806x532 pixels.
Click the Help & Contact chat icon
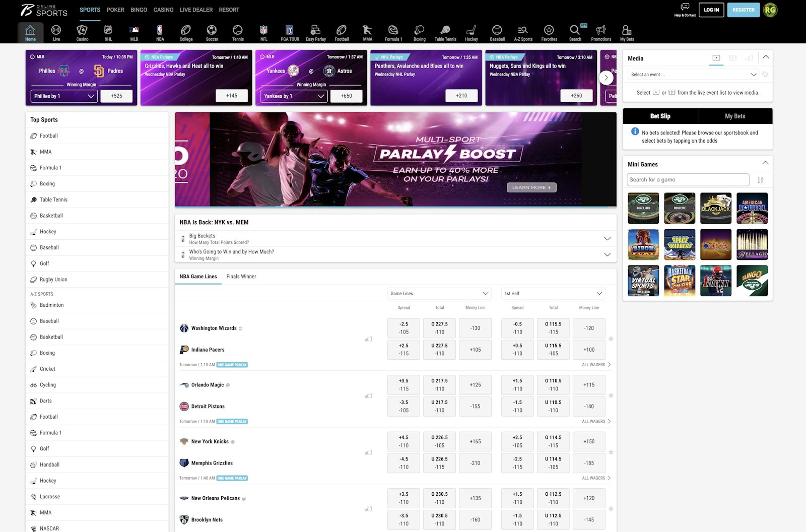tap(685, 7)
